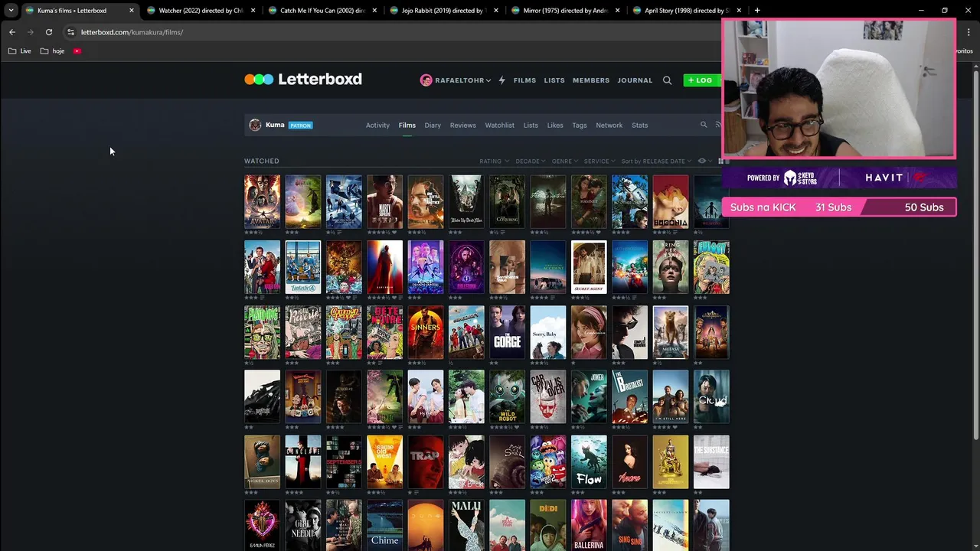
Task: Click the browser back arrow
Action: click(12, 32)
